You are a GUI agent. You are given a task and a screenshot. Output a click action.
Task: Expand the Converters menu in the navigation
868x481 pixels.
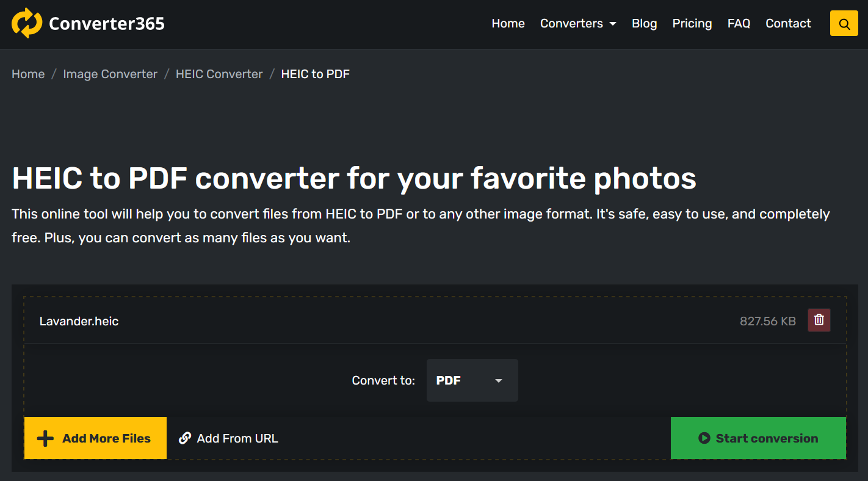click(577, 23)
